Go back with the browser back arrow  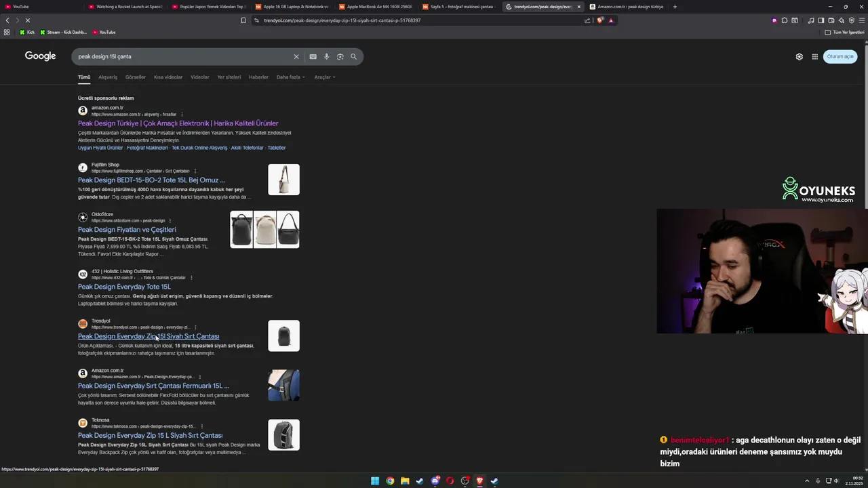coord(7,20)
